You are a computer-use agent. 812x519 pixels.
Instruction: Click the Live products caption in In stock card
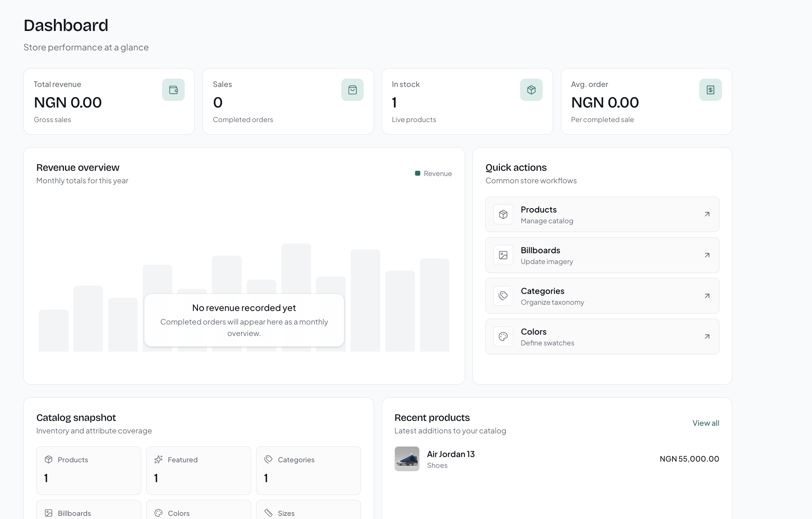414,120
